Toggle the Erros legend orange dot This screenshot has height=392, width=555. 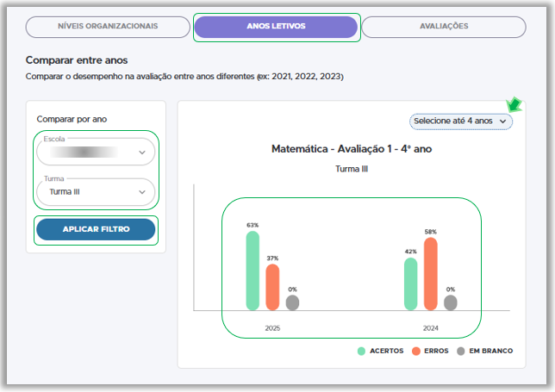(416, 351)
